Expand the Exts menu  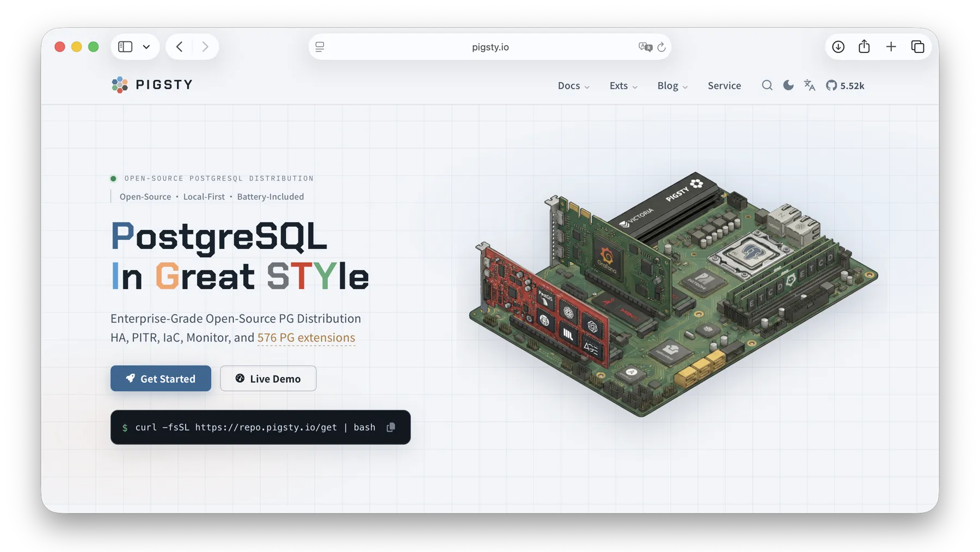623,86
